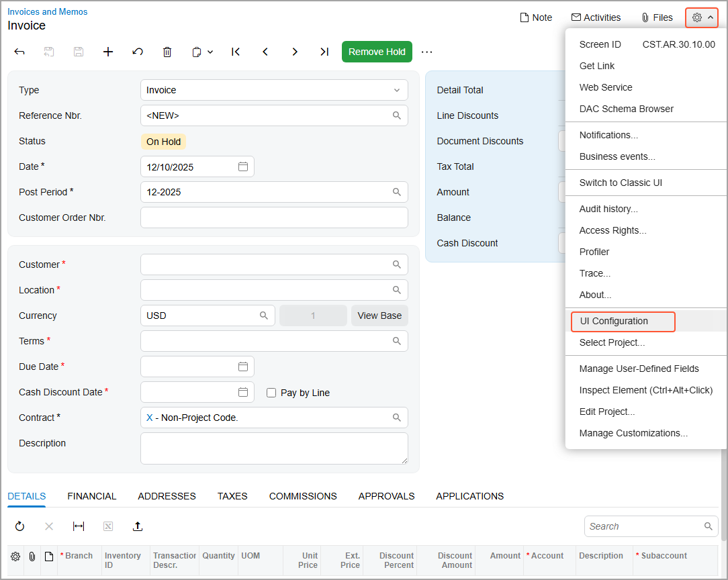
Task: Click Contract lookup magnifier
Action: coord(396,418)
